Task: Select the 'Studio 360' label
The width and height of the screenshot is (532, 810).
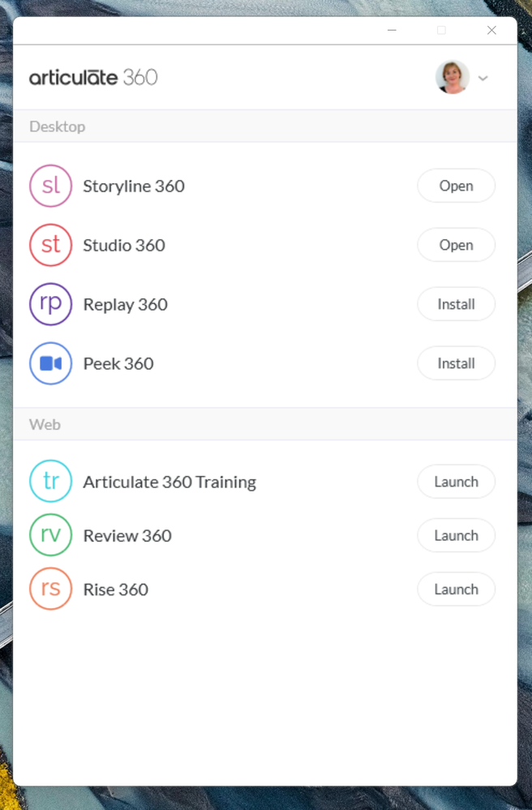Action: (x=124, y=245)
